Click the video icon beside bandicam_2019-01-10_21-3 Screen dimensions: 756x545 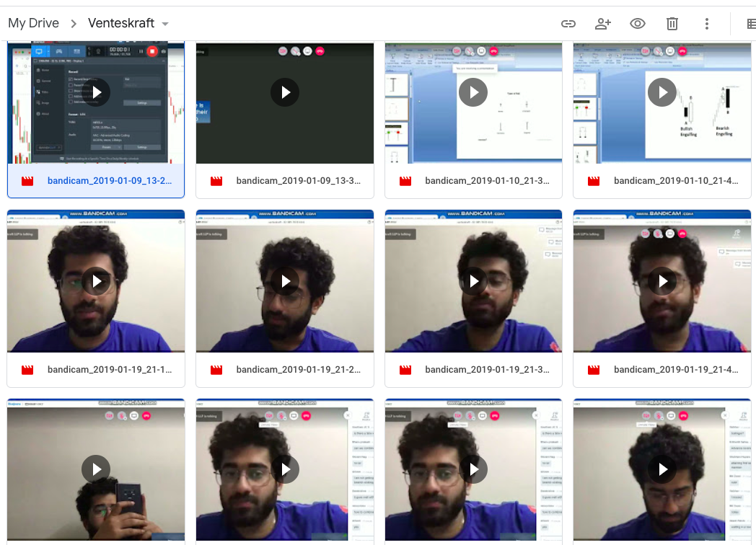(x=405, y=181)
